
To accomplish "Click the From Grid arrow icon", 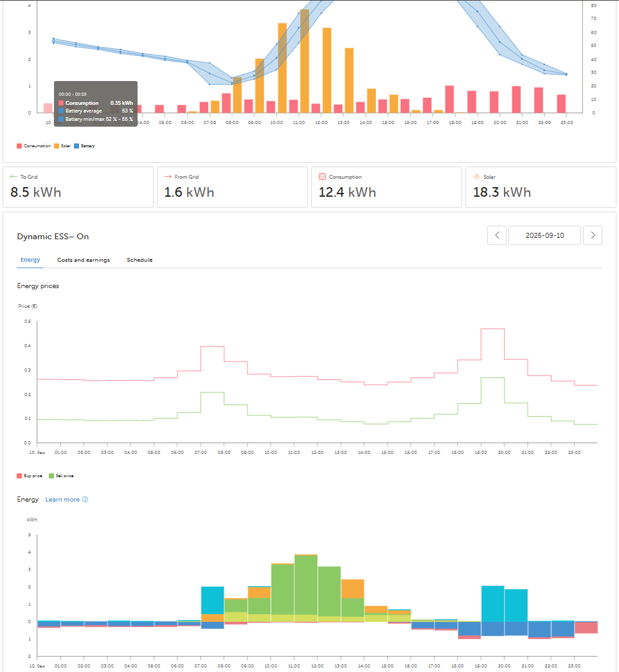I will tap(168, 177).
